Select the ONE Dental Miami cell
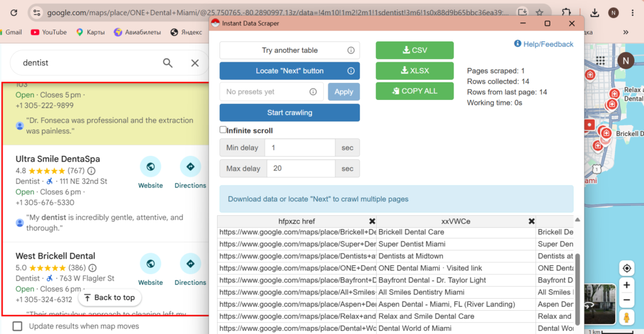 (x=456, y=268)
